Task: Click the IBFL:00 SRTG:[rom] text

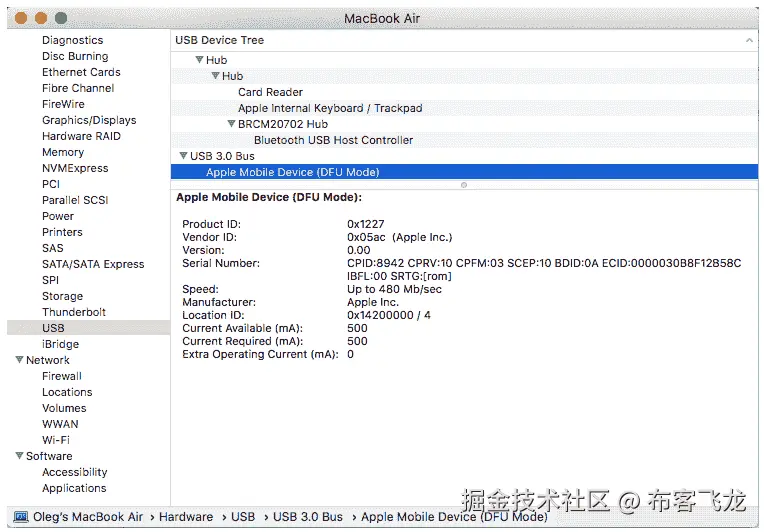Action: (399, 276)
